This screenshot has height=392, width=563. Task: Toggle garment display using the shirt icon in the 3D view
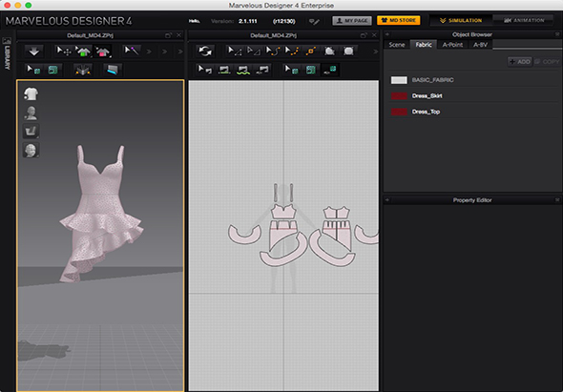coord(31,94)
